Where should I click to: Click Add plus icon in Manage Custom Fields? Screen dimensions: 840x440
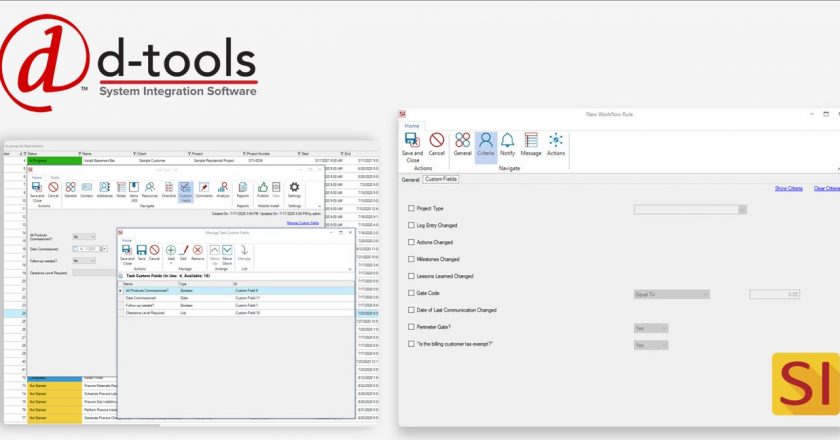tap(171, 251)
